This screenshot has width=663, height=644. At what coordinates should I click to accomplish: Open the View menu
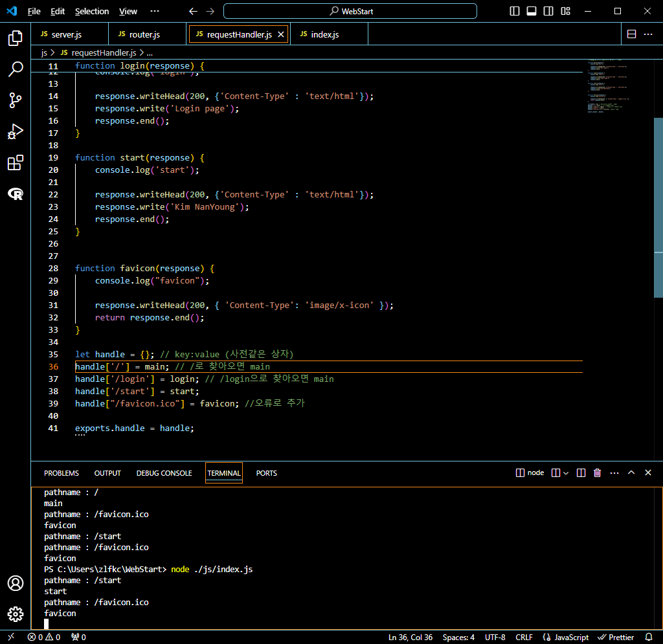(128, 11)
